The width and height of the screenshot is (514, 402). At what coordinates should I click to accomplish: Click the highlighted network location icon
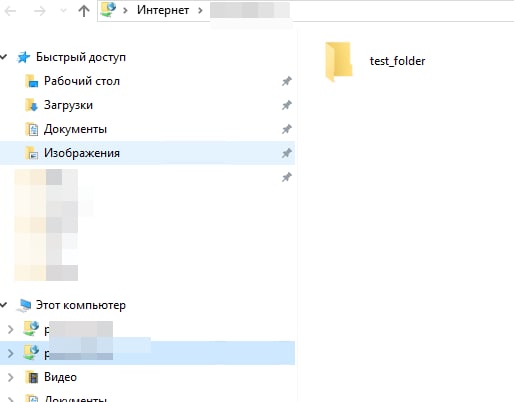tap(31, 353)
